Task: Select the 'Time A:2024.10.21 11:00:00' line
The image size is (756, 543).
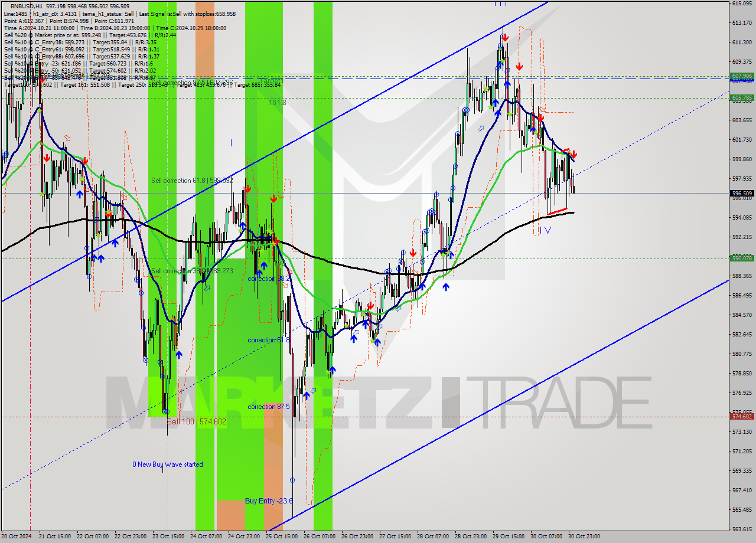Action: pyautogui.click(x=39, y=28)
